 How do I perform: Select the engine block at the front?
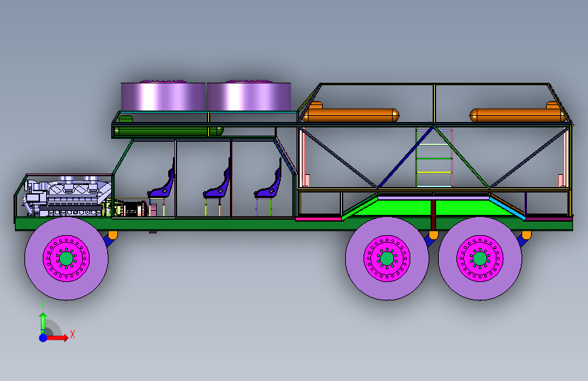[x=68, y=197]
